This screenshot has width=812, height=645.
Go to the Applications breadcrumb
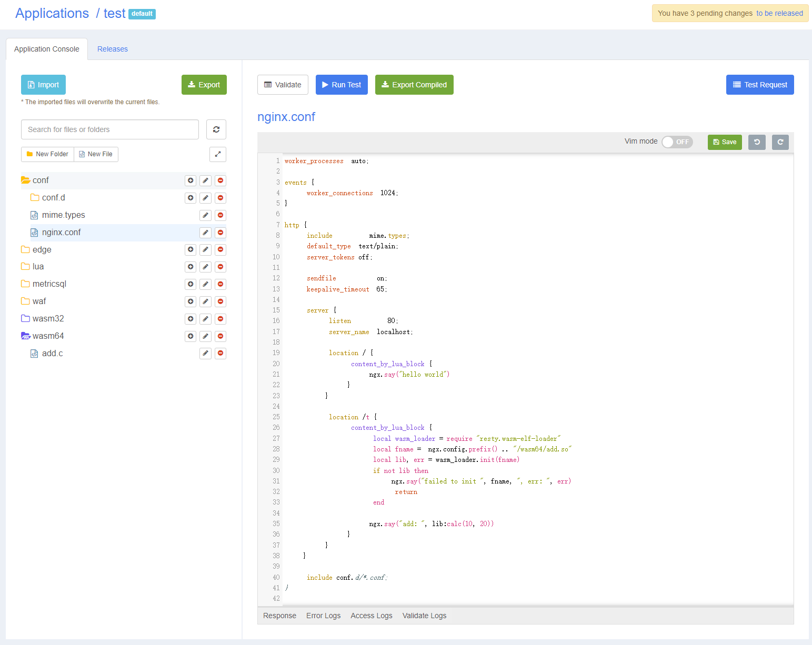52,13
